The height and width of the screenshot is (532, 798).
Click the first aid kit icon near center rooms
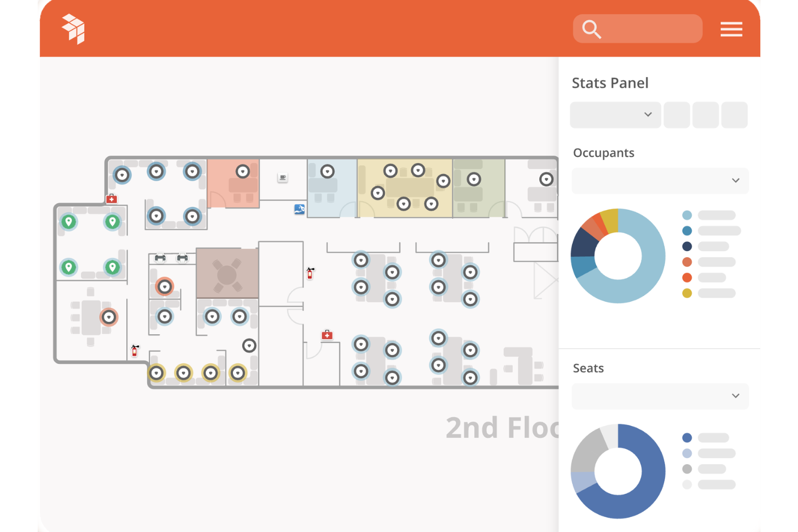(327, 335)
